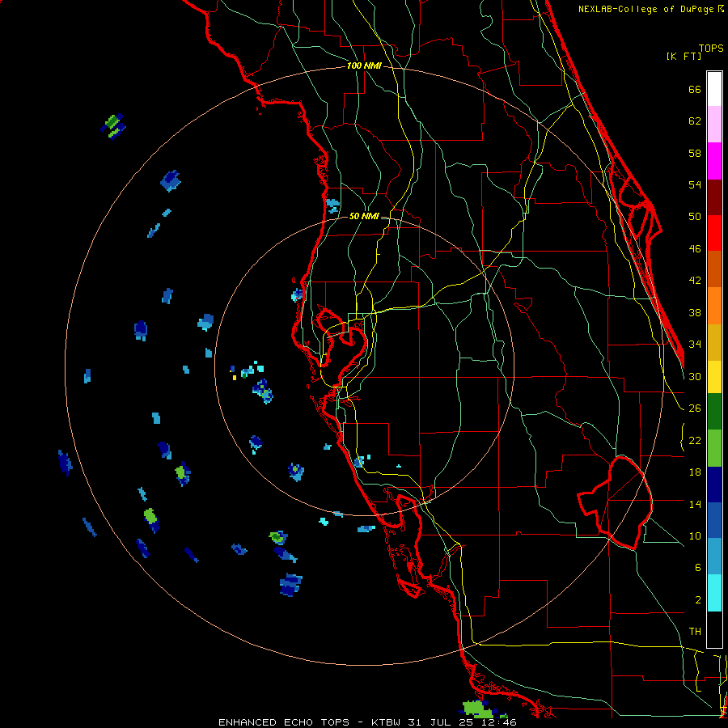
Task: Click the TH threshold label
Action: coord(695,632)
